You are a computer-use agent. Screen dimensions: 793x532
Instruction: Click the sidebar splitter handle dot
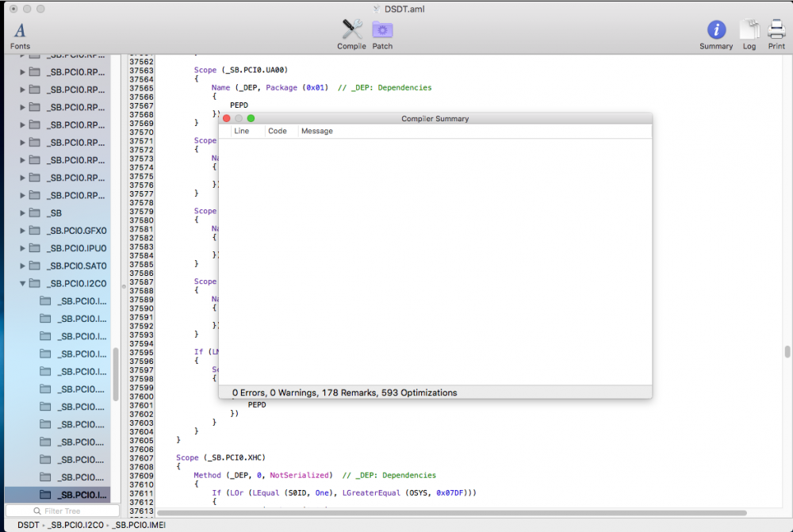(x=124, y=286)
